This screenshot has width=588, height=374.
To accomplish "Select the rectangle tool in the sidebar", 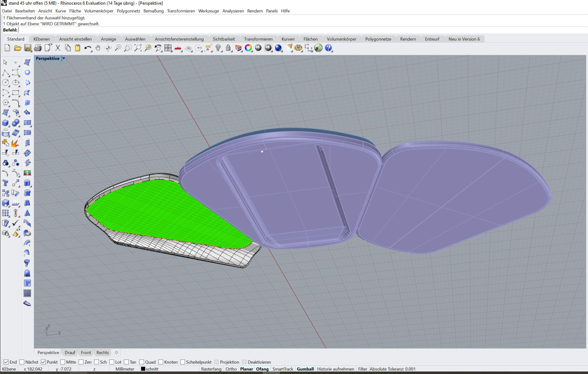I will click(16, 93).
